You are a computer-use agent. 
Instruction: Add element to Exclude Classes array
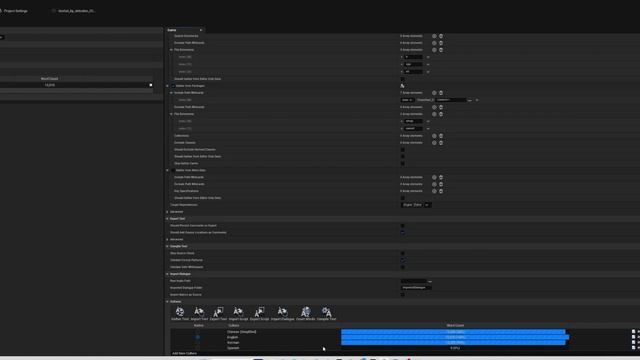click(x=434, y=142)
